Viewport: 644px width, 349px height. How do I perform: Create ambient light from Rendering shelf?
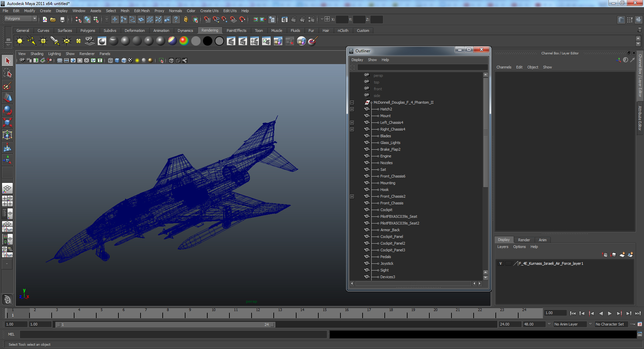(20, 41)
